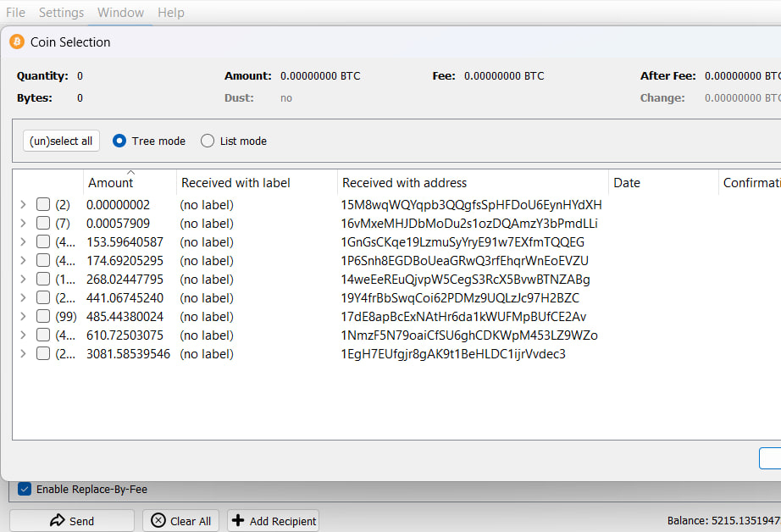Click the Bitcoin logo in Coin Selection title
Screen dimensions: 781x532
coord(17,42)
